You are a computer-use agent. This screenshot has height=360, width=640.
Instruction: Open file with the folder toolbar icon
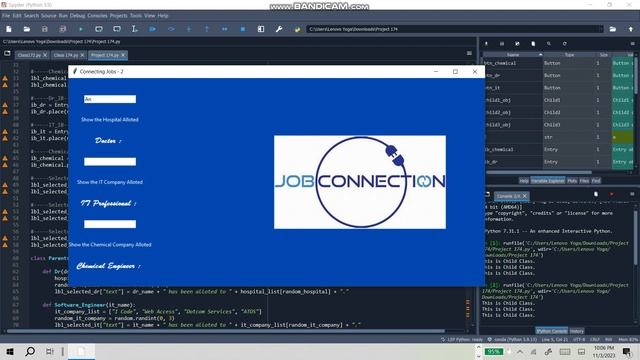click(27, 29)
